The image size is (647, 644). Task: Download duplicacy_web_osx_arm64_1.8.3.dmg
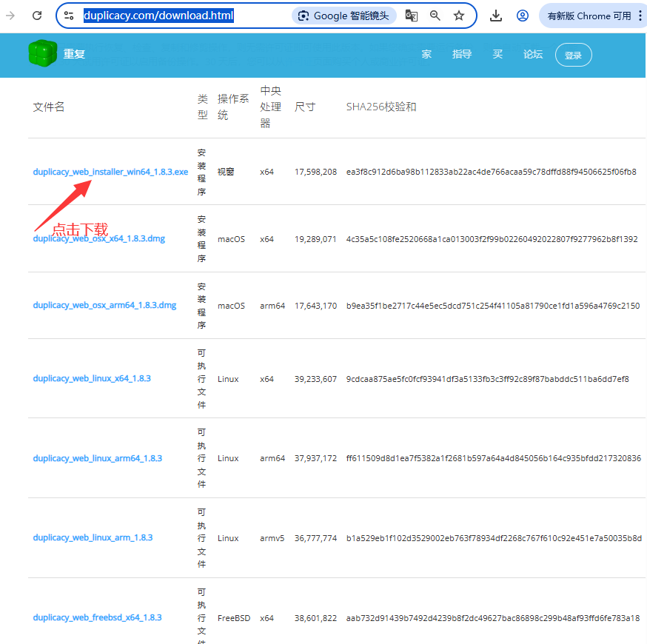point(104,305)
